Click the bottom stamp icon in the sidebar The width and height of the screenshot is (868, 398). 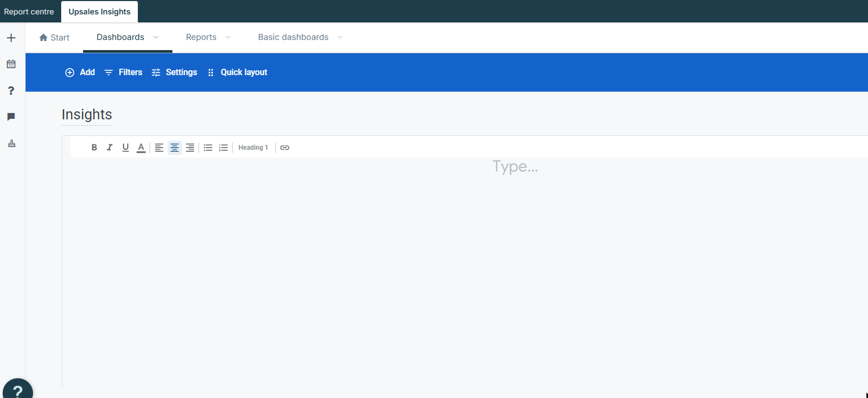coord(11,143)
